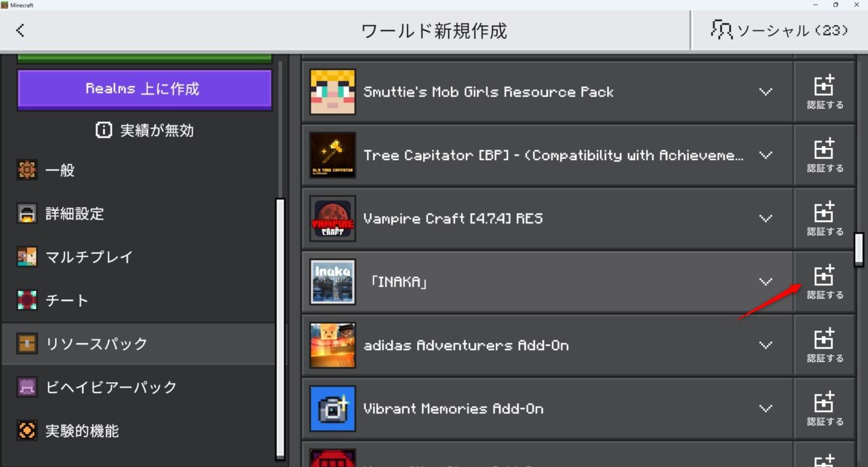Click the 'adidas Adventurers Add-On' name
The width and height of the screenshot is (868, 467).
pyautogui.click(x=466, y=345)
